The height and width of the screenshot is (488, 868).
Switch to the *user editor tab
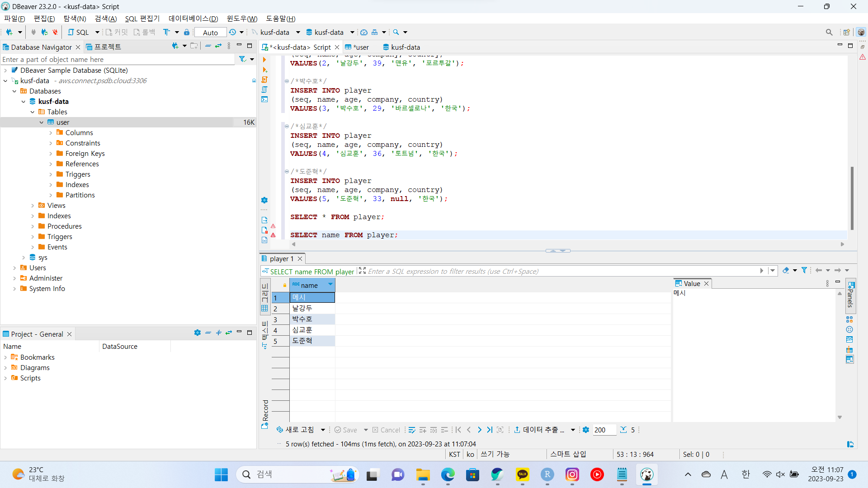tap(360, 47)
